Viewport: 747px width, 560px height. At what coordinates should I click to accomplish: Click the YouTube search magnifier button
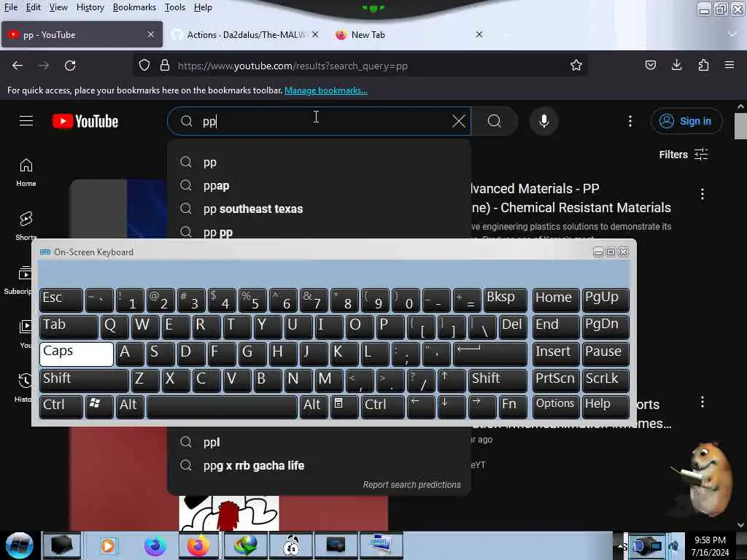[495, 122]
